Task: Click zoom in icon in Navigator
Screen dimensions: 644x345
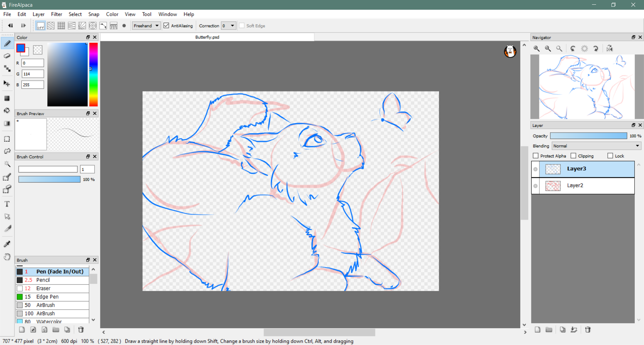Action: pos(537,49)
